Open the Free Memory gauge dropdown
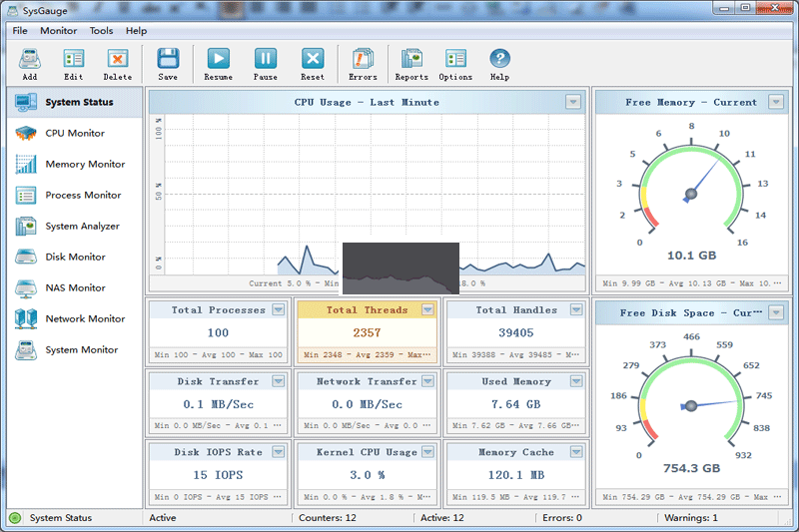Viewport: 799px width, 532px height. 776,102
